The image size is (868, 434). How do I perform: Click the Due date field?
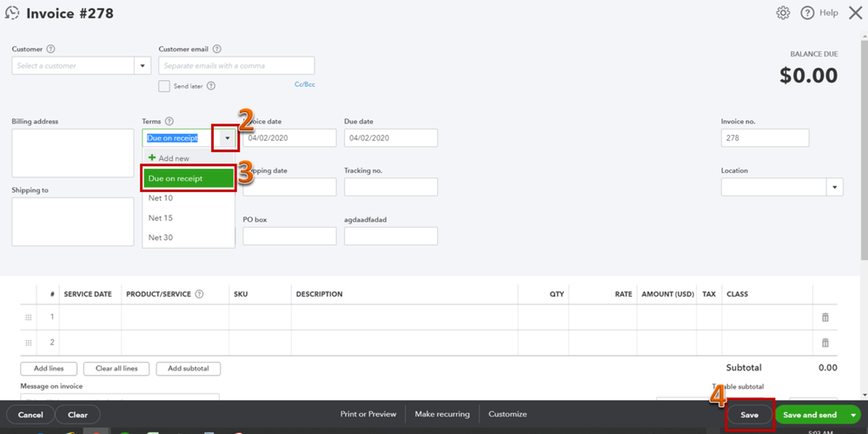[x=391, y=138]
